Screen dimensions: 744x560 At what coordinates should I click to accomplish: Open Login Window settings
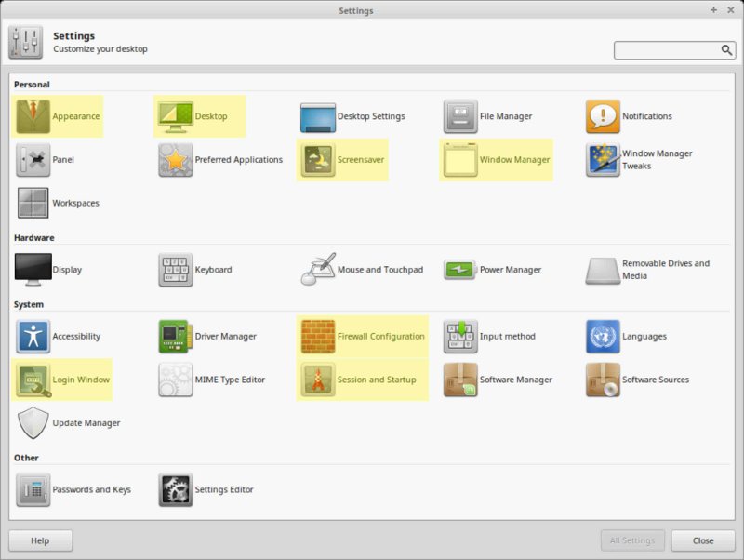pyautogui.click(x=33, y=380)
